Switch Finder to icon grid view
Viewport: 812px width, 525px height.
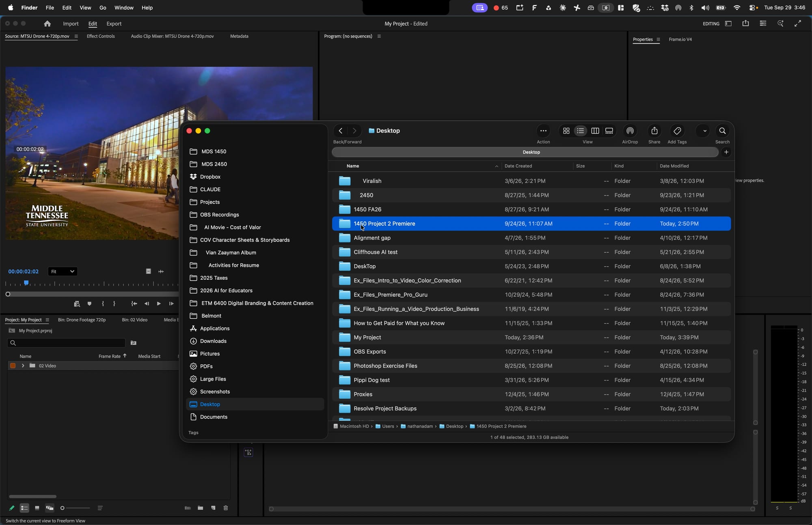tap(566, 131)
